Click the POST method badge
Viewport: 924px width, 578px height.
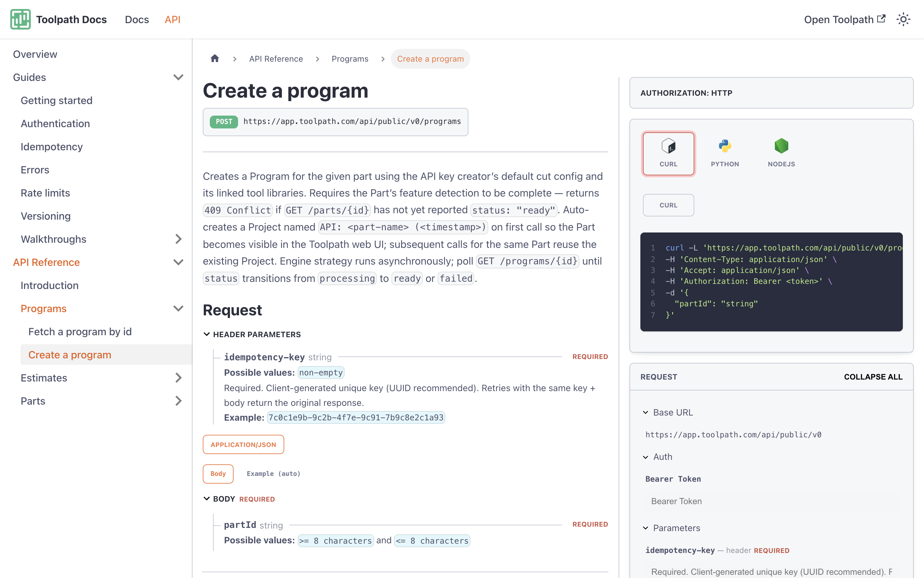click(x=224, y=122)
